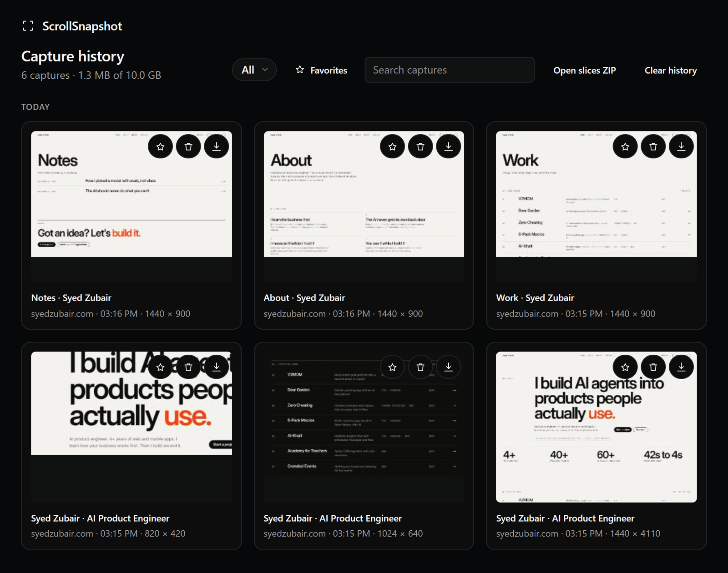Delete the Notes capture via trash icon
This screenshot has width=728, height=573.
tap(188, 146)
